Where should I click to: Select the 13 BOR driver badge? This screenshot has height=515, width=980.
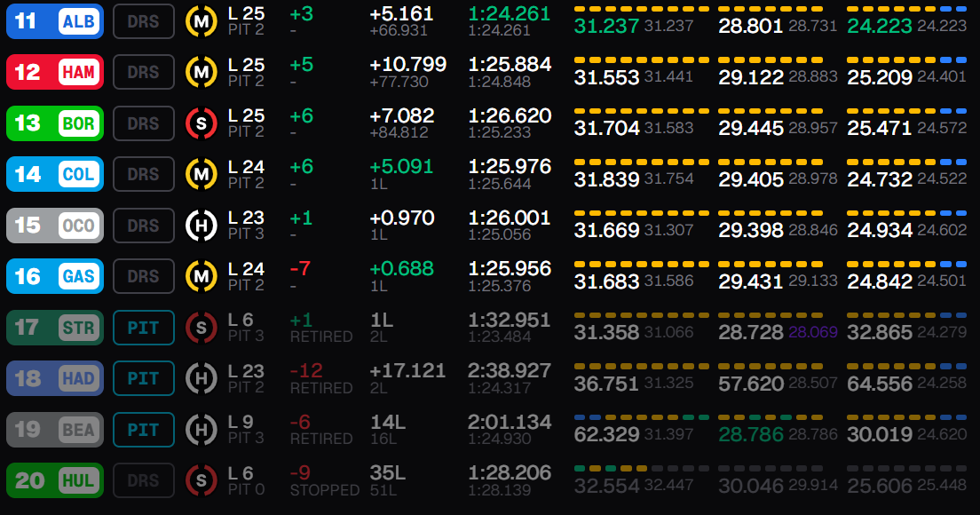[55, 123]
